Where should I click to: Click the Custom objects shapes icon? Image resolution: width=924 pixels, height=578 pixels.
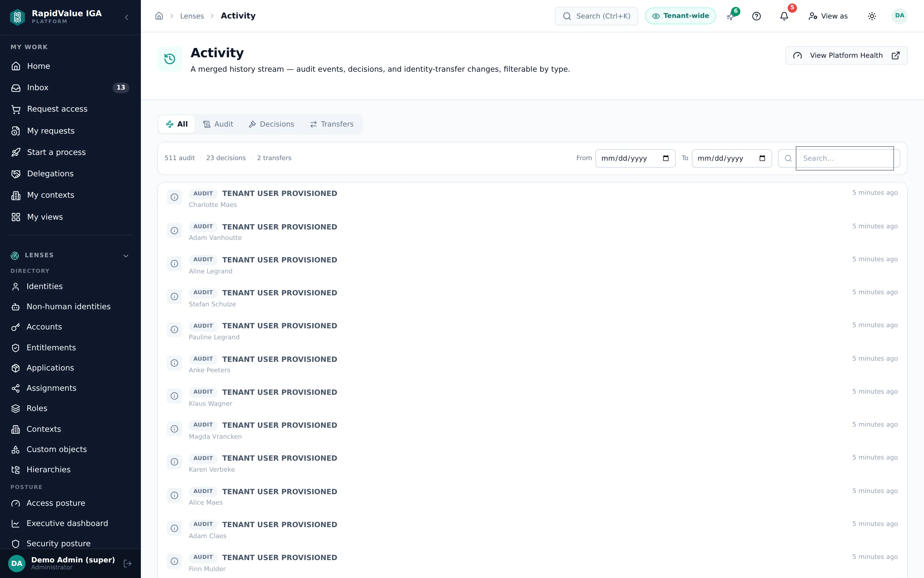[x=16, y=450]
